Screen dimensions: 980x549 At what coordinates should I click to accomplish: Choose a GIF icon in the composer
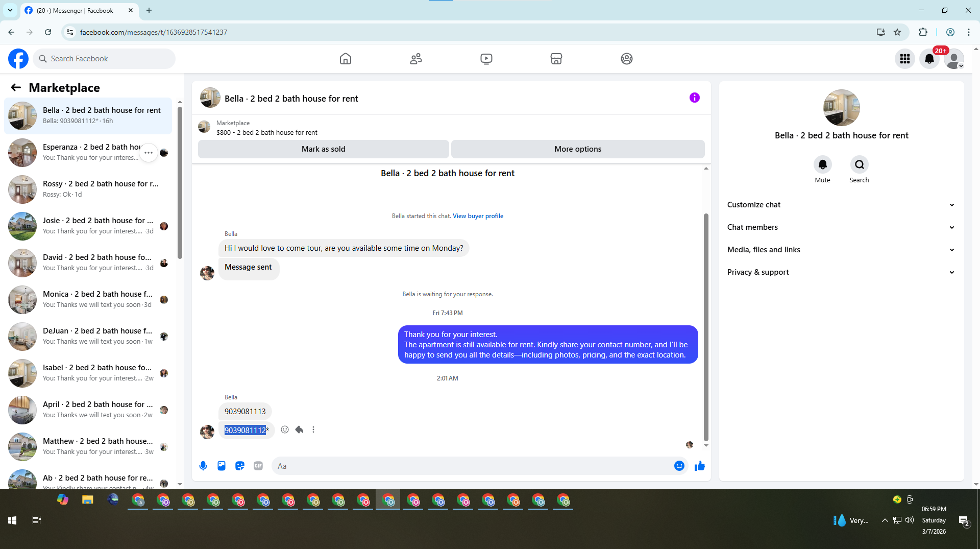[x=258, y=466]
